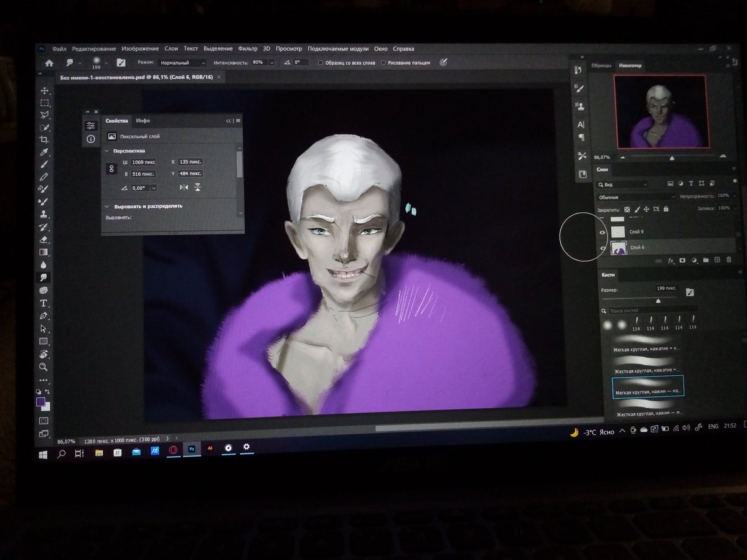Select 'Мягкая круглая, нажим' highlighted brush preset
This screenshot has height=560, width=747.
pos(648,386)
